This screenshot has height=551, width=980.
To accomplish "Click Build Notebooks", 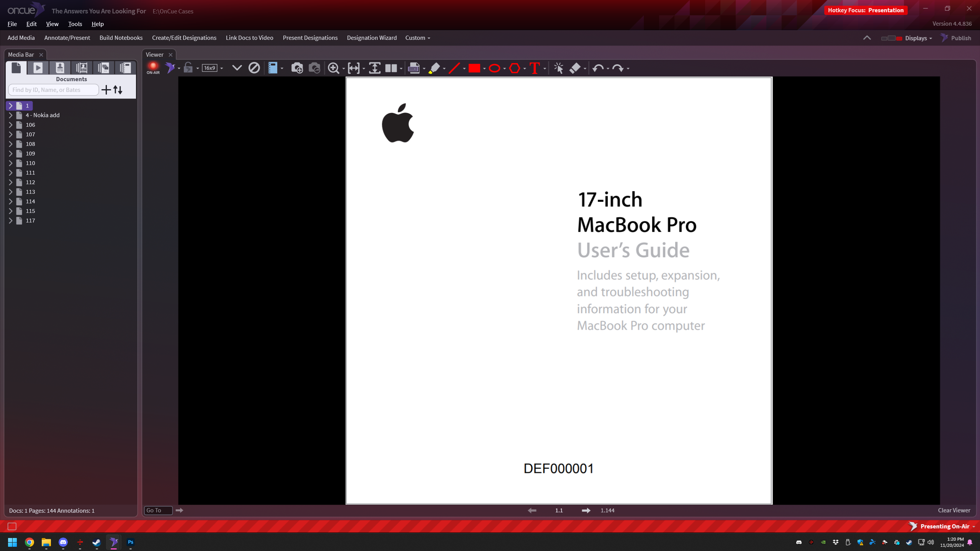I will coord(121,38).
